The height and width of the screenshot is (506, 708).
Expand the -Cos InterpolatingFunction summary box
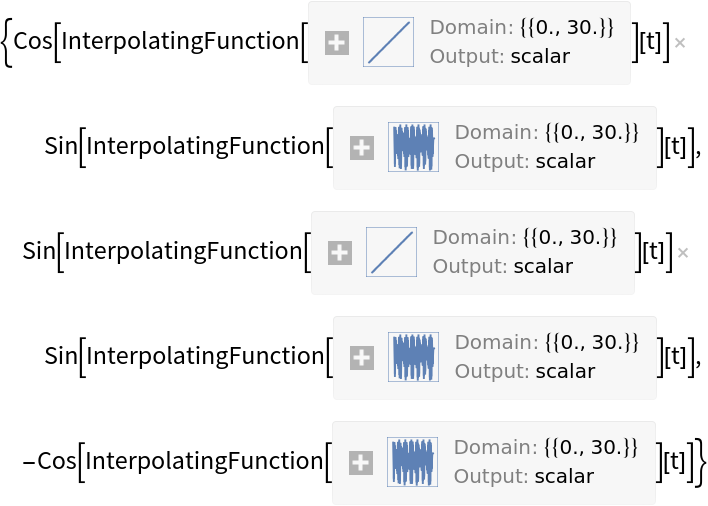coord(361,463)
